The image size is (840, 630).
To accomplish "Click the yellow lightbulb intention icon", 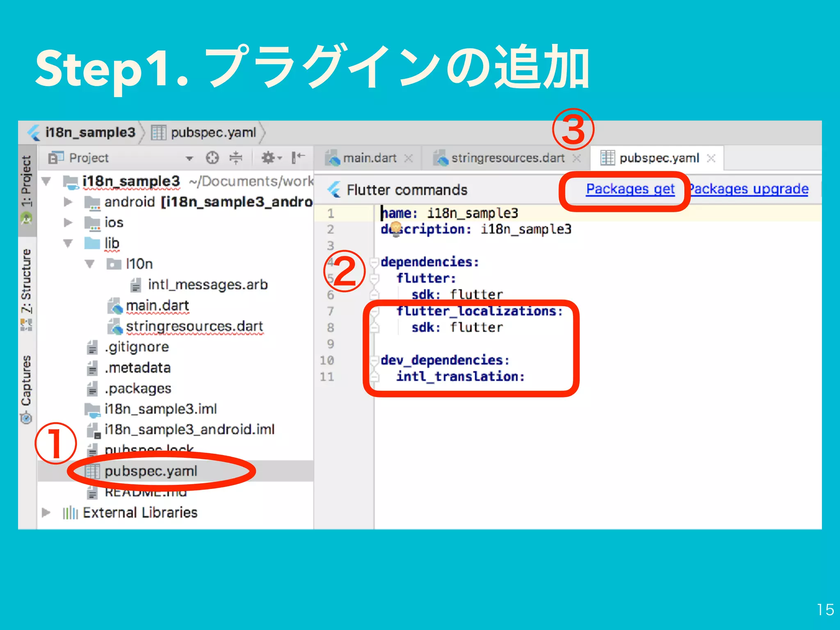I will [x=396, y=228].
